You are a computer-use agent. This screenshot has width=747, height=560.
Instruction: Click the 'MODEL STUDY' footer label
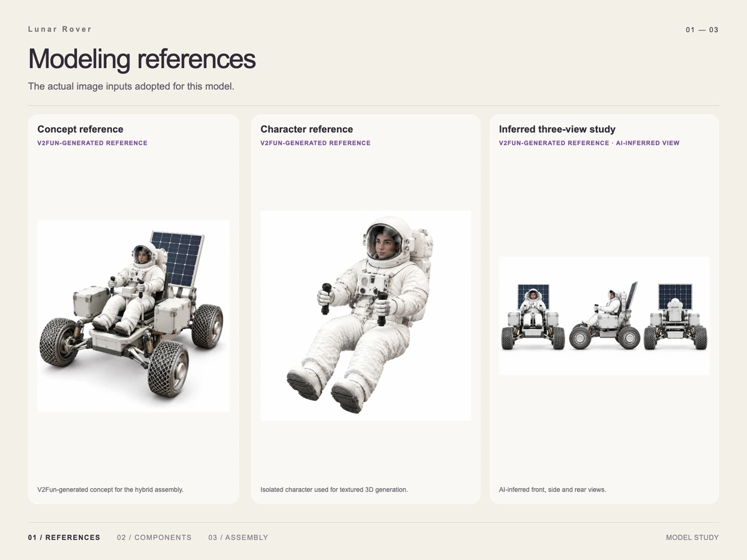(x=692, y=537)
